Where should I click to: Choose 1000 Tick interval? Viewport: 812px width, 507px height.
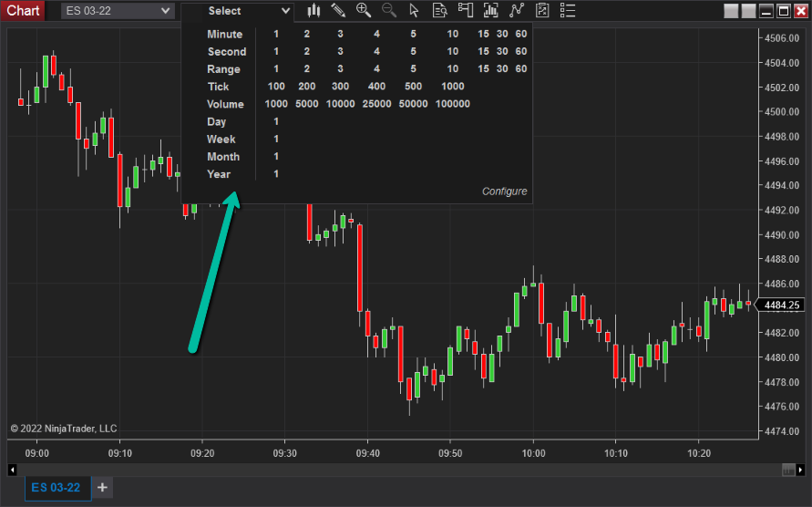453,86
